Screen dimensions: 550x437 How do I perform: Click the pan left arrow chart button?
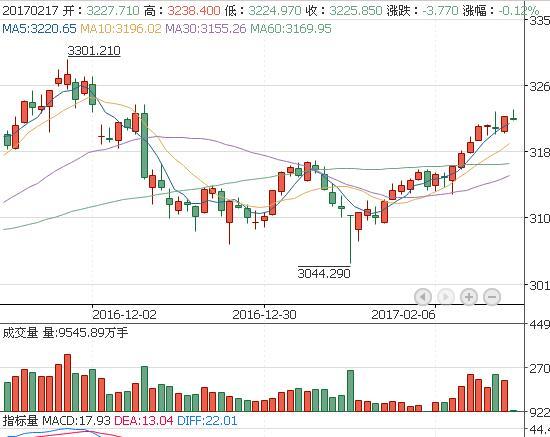pos(423,297)
